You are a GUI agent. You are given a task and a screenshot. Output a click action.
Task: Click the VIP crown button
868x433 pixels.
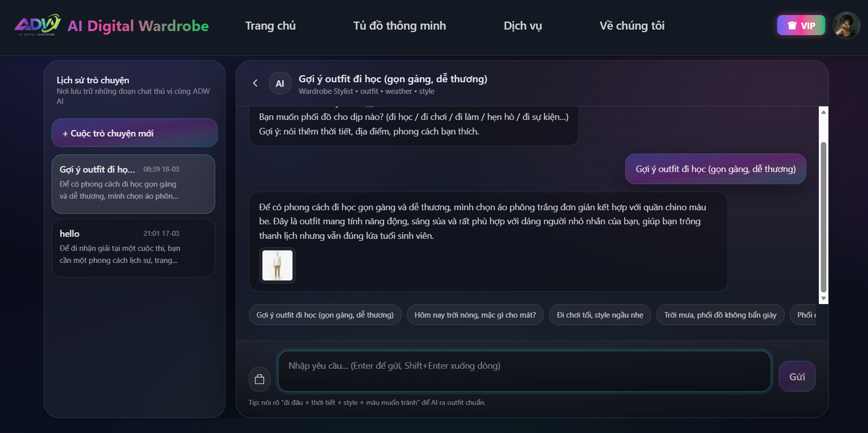click(801, 26)
